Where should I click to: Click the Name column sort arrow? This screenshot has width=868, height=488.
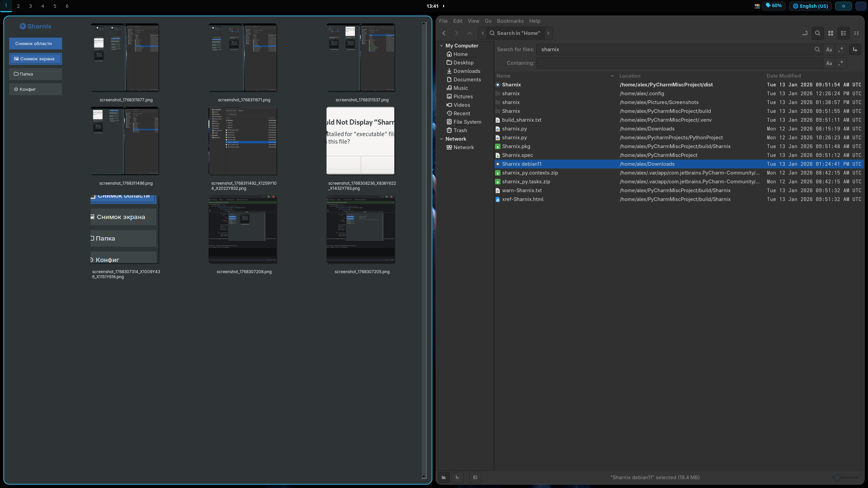point(612,76)
